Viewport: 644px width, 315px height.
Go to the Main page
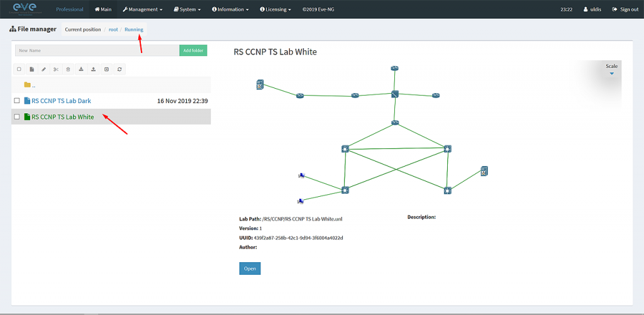tap(103, 9)
